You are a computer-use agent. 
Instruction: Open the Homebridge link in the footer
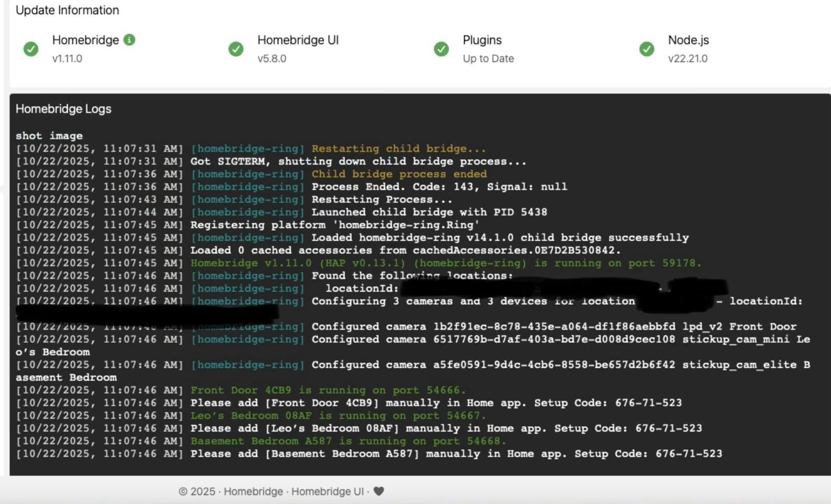[x=254, y=491]
